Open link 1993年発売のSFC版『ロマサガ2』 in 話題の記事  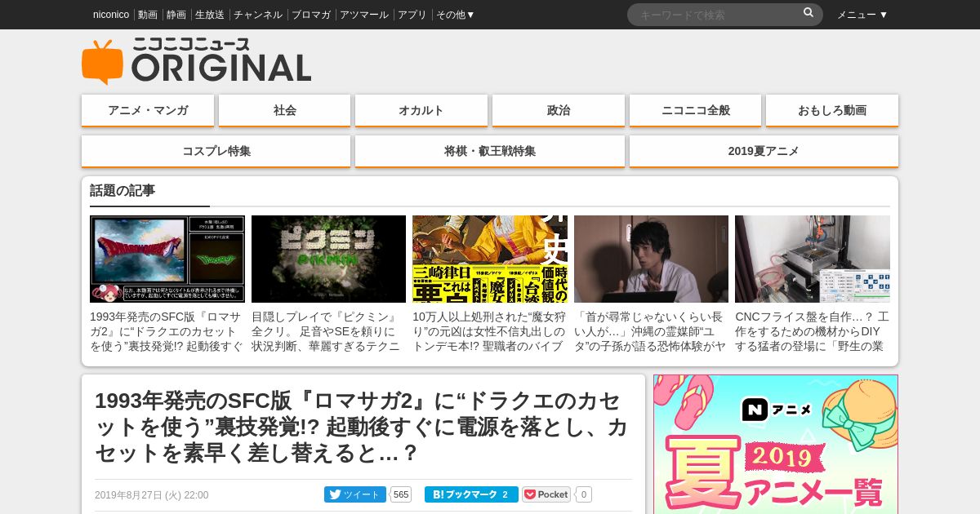(x=167, y=331)
